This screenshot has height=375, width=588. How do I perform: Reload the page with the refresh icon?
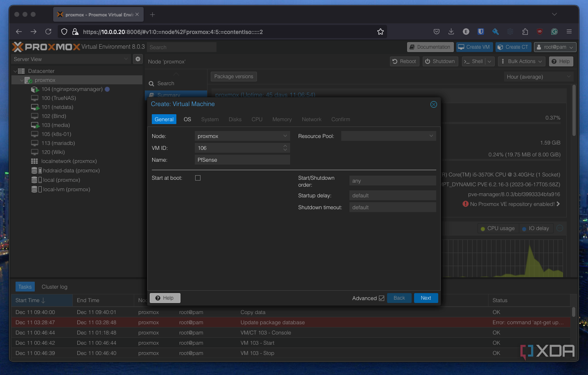click(x=48, y=32)
